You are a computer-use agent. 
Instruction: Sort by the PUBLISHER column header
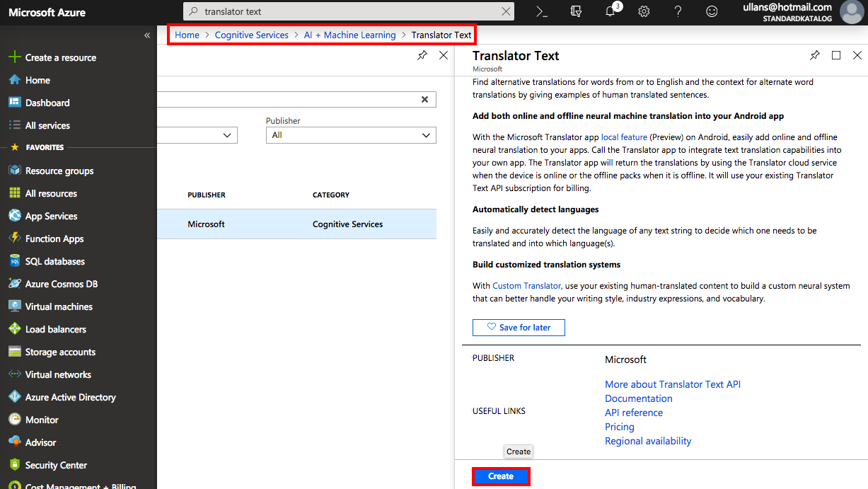pyautogui.click(x=207, y=195)
